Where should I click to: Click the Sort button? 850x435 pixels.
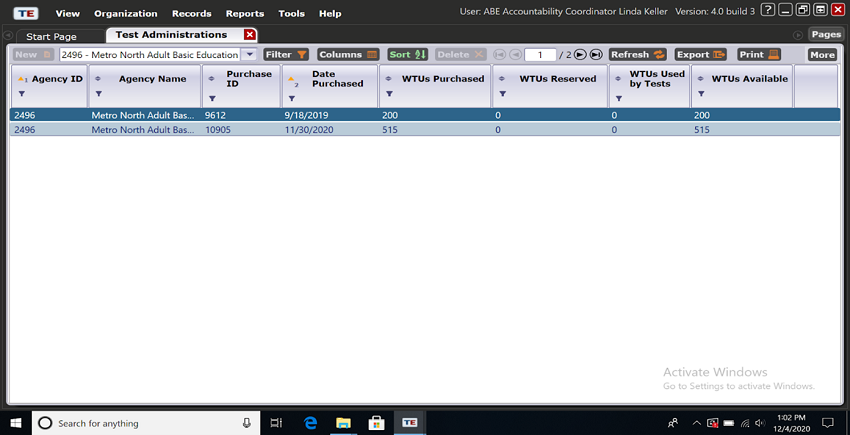[408, 54]
